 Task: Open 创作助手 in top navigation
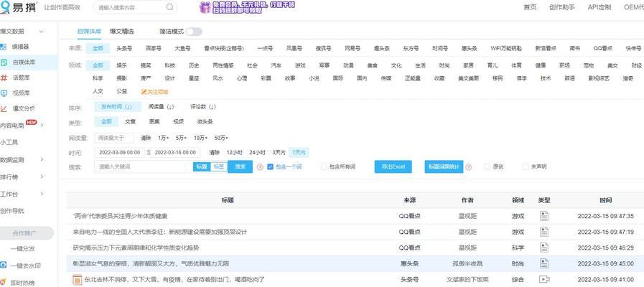(562, 7)
